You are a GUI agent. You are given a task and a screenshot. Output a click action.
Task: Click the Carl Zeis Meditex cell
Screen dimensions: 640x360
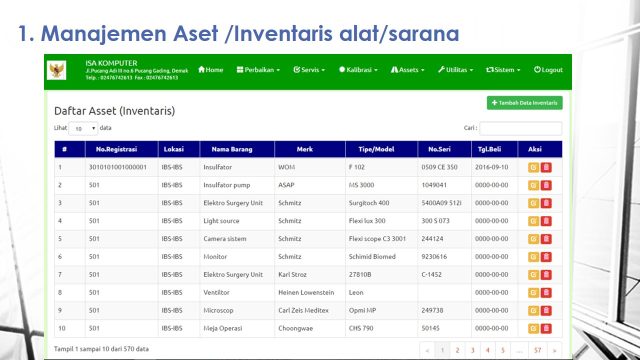(303, 311)
